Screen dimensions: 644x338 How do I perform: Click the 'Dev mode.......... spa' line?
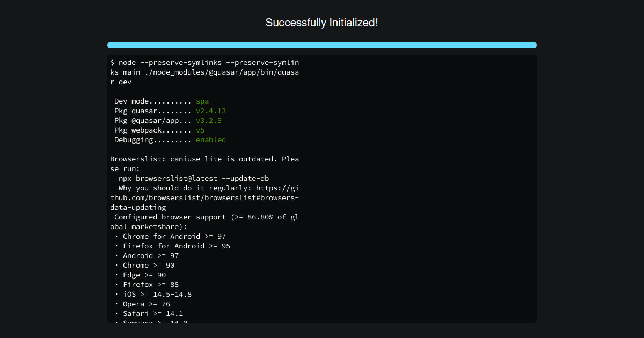[162, 101]
